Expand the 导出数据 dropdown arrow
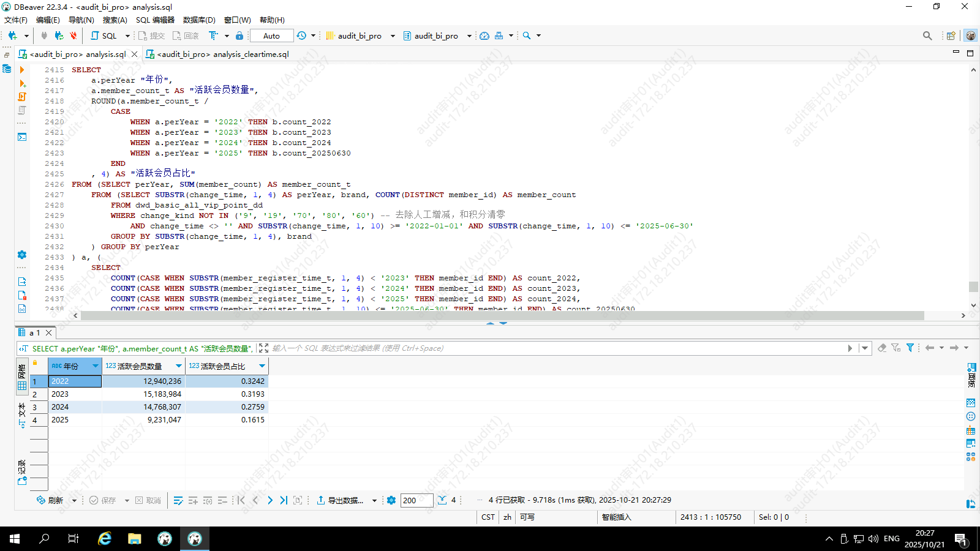 (374, 501)
